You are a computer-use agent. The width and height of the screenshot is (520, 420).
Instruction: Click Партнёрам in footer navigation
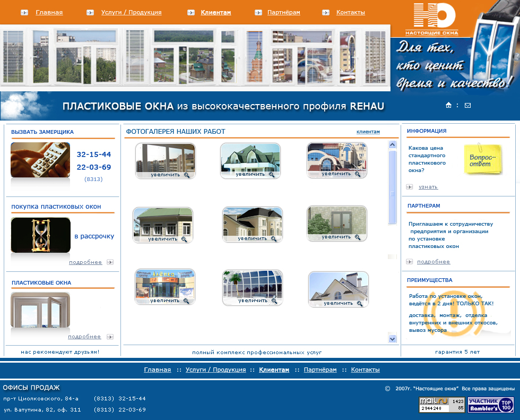(320, 370)
